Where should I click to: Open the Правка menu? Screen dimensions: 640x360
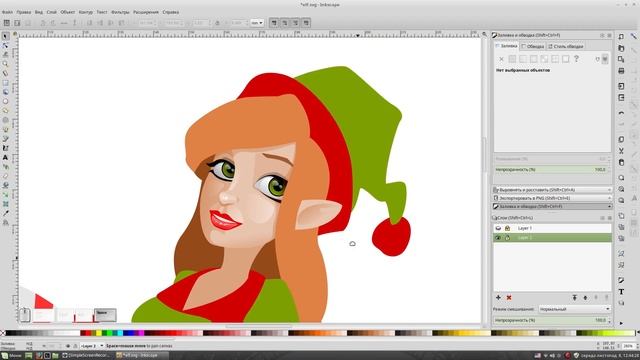click(24, 12)
